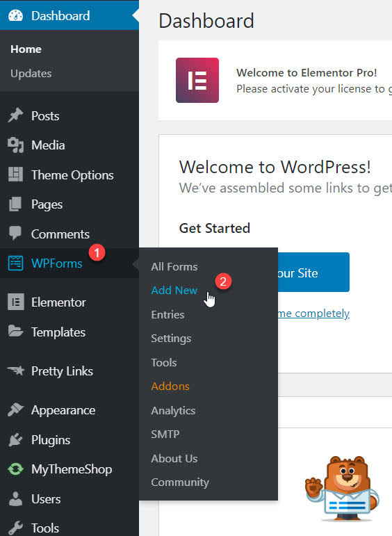Click the 'me completely' link
This screenshot has width=392, height=536.
[x=313, y=313]
